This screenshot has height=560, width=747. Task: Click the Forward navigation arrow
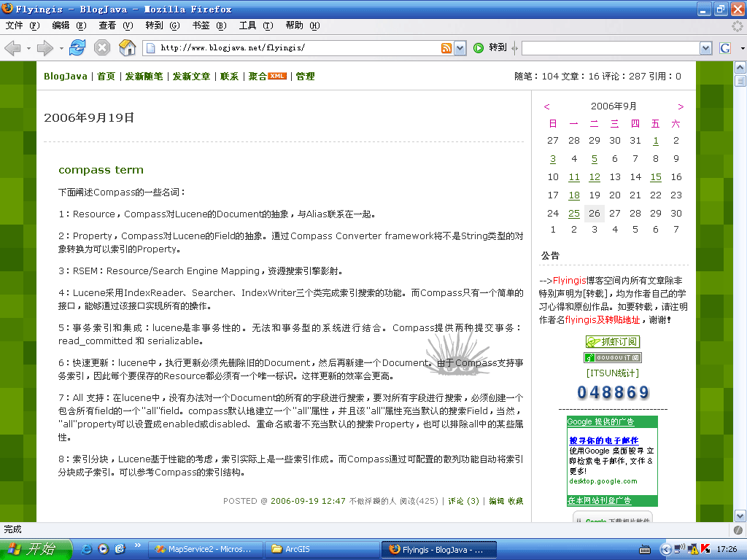(44, 47)
